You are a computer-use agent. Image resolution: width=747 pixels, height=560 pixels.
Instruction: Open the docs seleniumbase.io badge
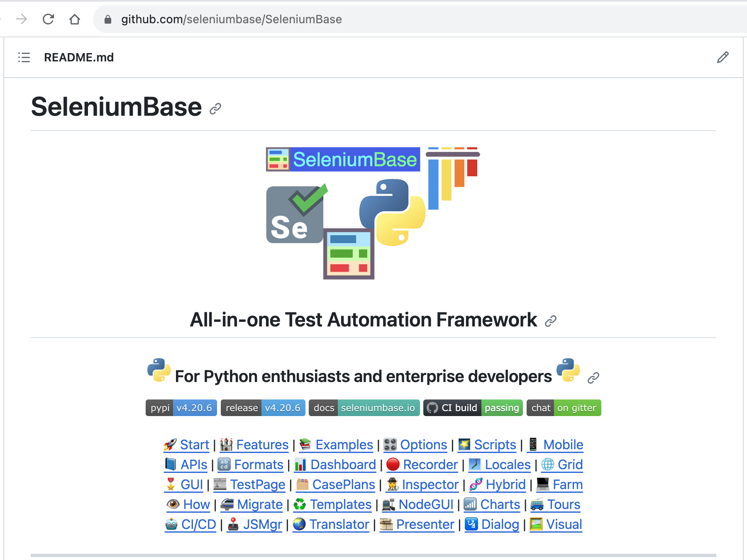[364, 408]
